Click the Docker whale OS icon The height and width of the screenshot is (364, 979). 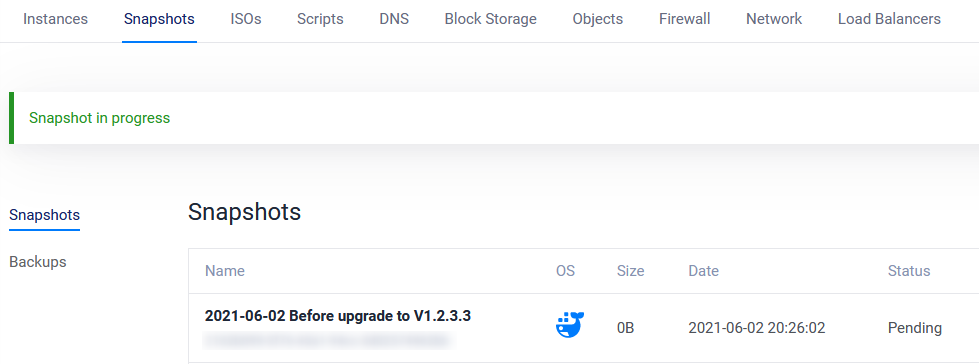pos(569,326)
